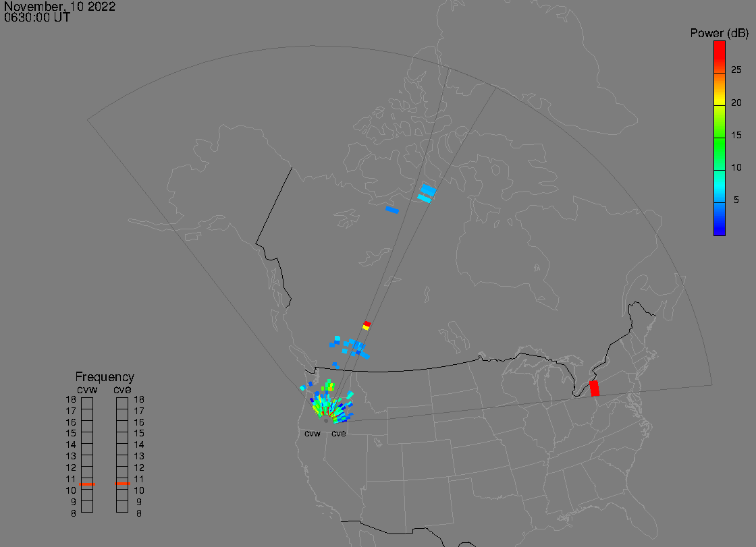Click the "Power (dB)" color bar title
Screen dimensions: 756x547
tap(719, 33)
